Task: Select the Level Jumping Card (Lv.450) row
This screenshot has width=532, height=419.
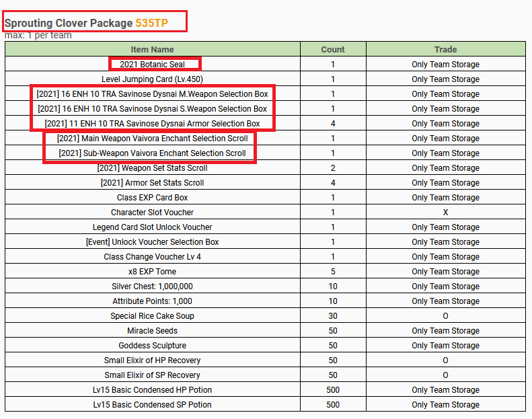Action: [x=152, y=79]
